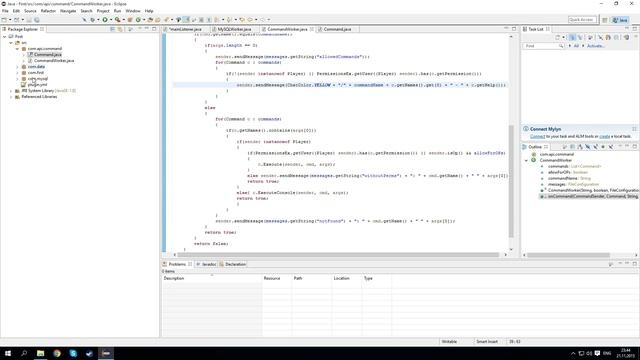Click the New Java Package icon

pyautogui.click(x=130, y=20)
